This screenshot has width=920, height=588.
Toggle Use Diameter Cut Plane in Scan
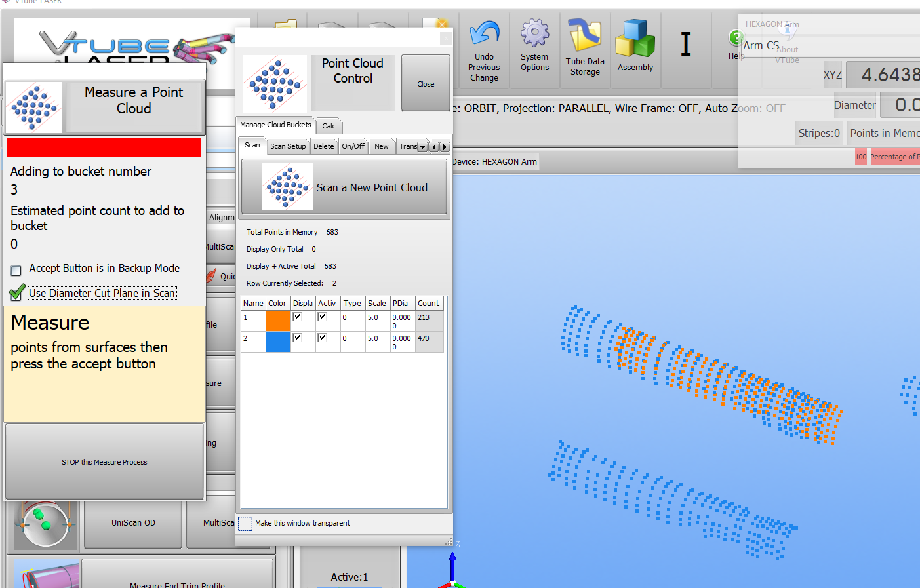[x=18, y=292]
